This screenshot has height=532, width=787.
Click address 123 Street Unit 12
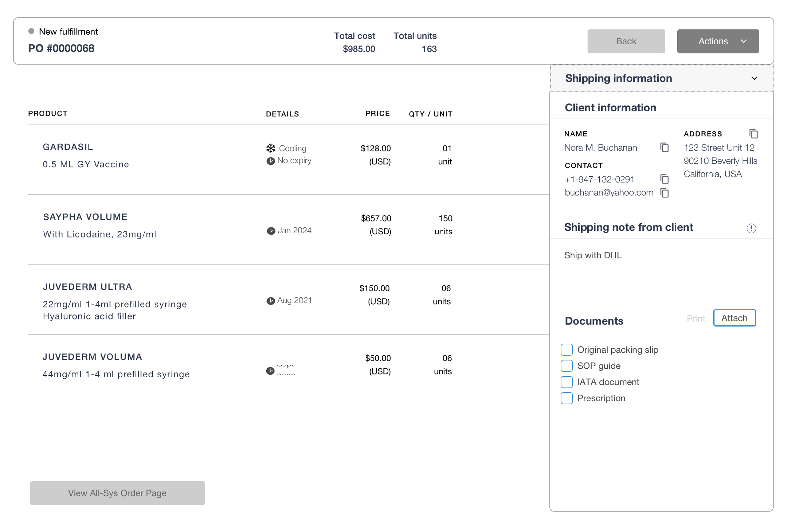(719, 148)
